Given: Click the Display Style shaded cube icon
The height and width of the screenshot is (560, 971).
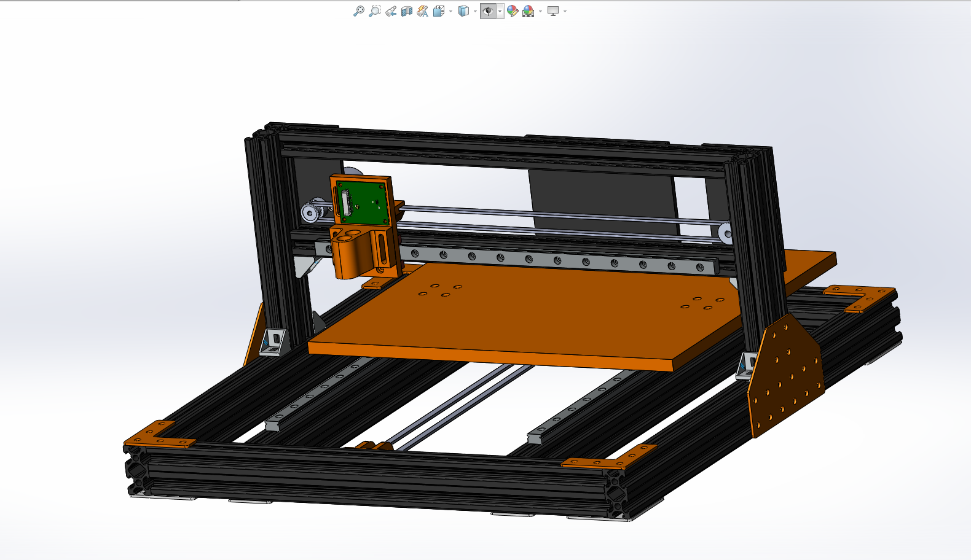Looking at the screenshot, I should 464,11.
